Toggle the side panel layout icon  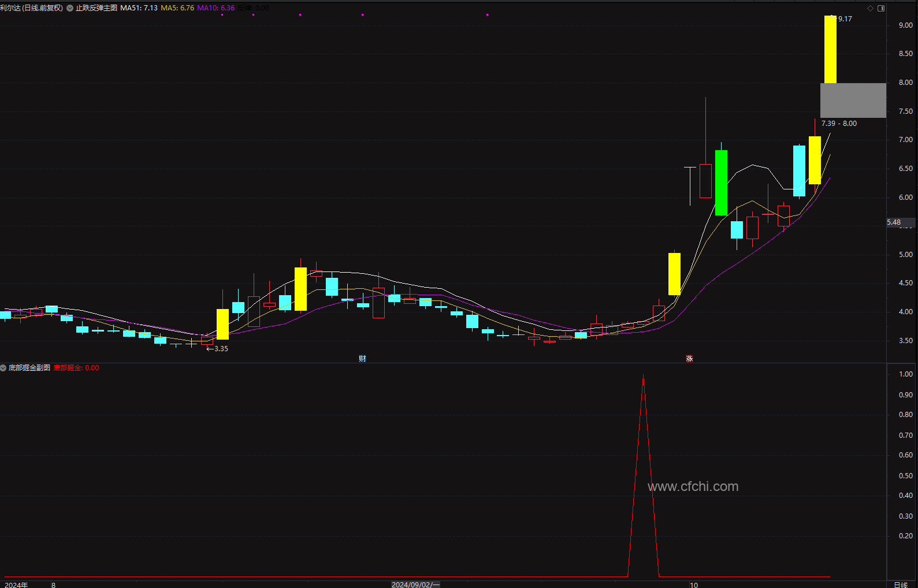[881, 8]
